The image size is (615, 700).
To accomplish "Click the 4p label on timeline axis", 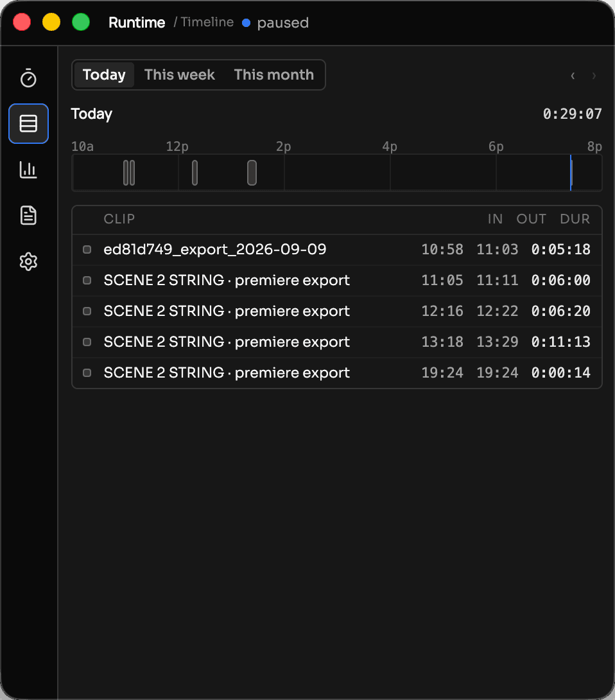I will tap(390, 146).
